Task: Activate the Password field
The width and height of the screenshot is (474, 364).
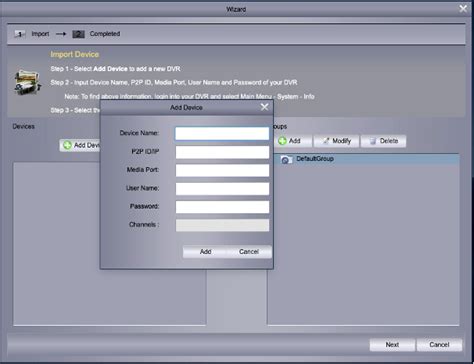Action: click(x=222, y=207)
